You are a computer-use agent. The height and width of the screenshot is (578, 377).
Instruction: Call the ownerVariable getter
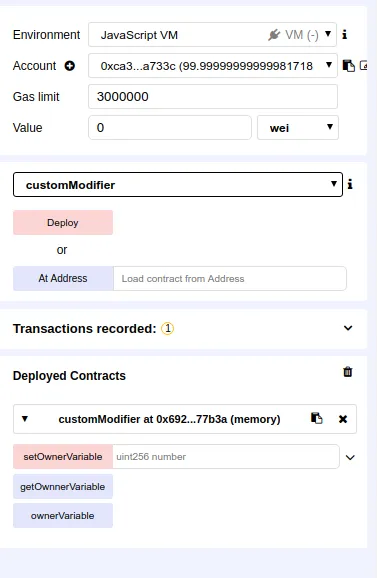[63, 515]
